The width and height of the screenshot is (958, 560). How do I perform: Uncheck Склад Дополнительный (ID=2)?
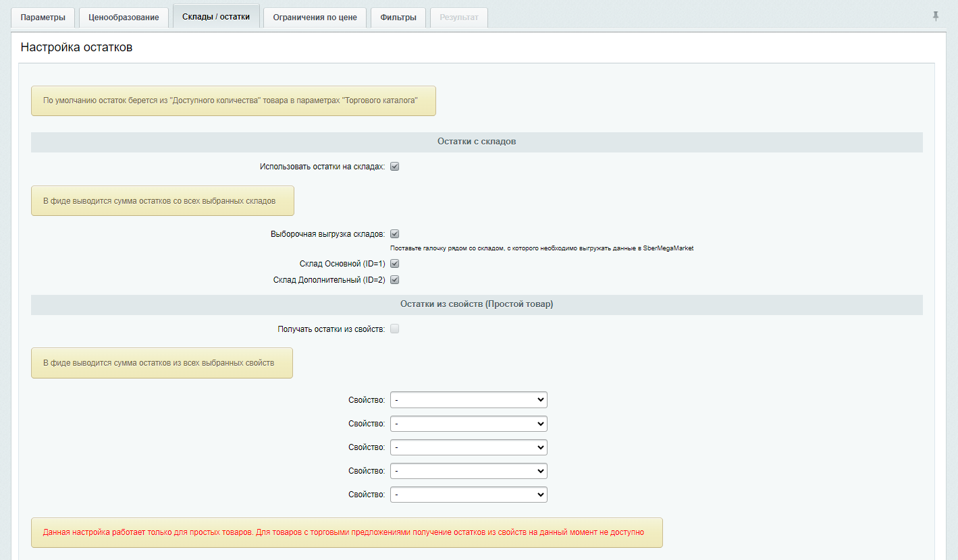(x=395, y=280)
